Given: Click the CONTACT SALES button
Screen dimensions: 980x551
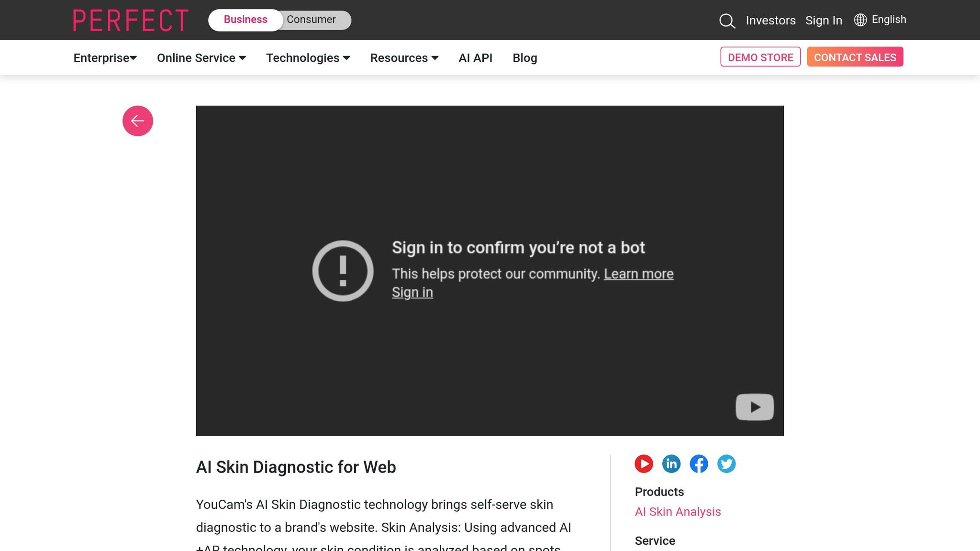Looking at the screenshot, I should pos(855,57).
